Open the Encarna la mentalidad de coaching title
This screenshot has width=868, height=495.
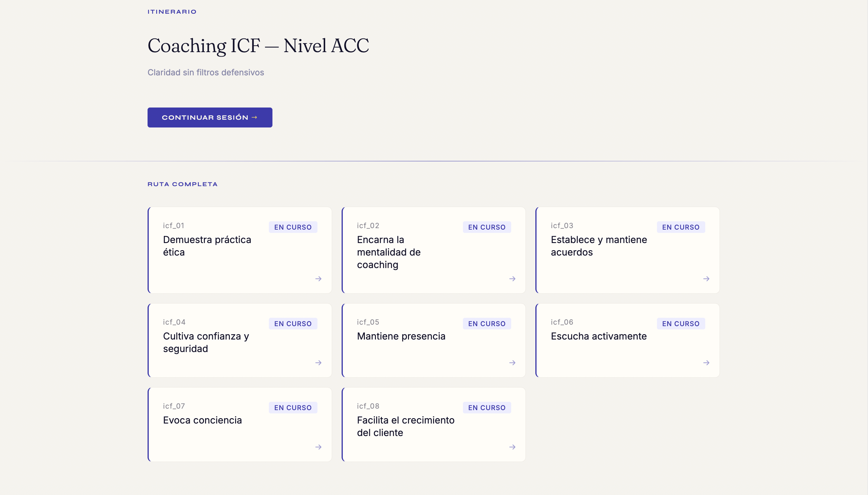point(389,252)
